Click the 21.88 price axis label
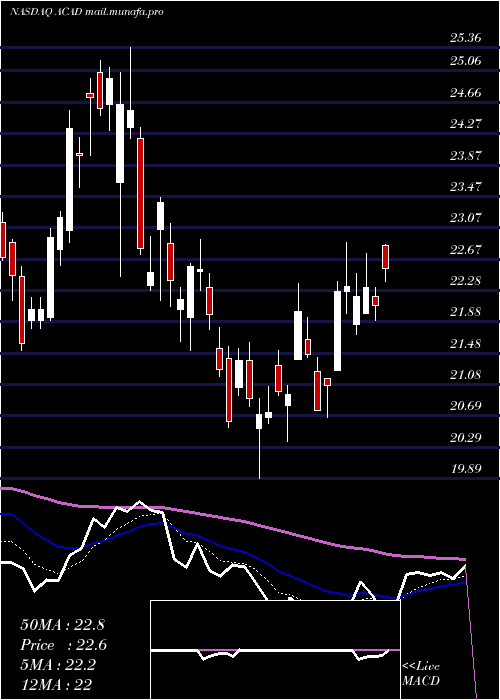This screenshot has height=700, width=500. (466, 312)
